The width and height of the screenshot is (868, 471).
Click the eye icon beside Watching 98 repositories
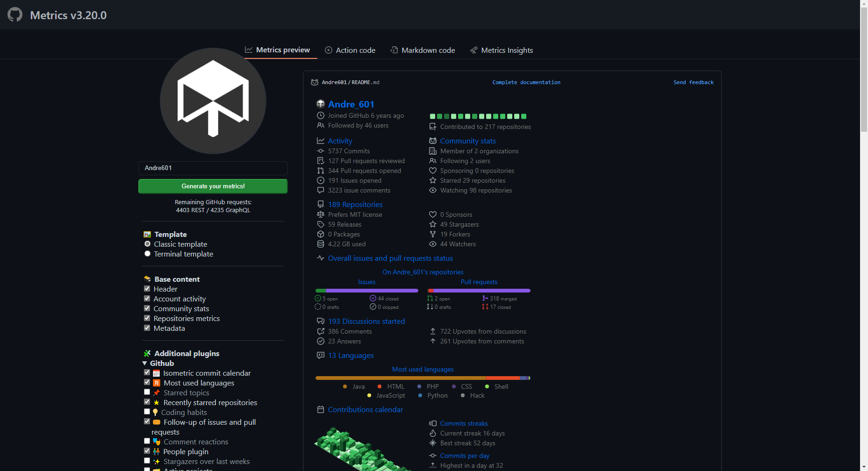433,190
